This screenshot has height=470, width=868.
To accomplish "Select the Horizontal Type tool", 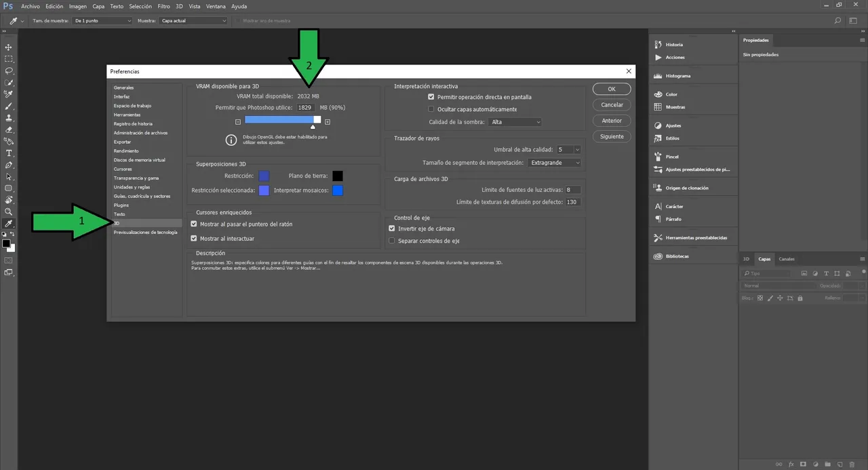I will 9,153.
